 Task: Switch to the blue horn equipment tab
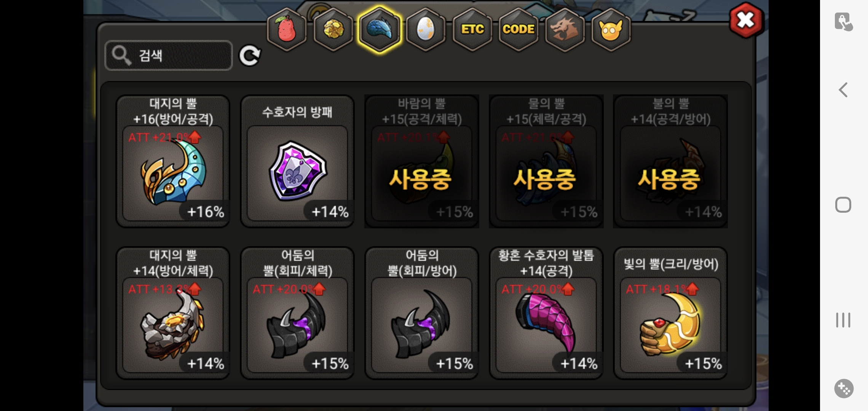coord(380,29)
